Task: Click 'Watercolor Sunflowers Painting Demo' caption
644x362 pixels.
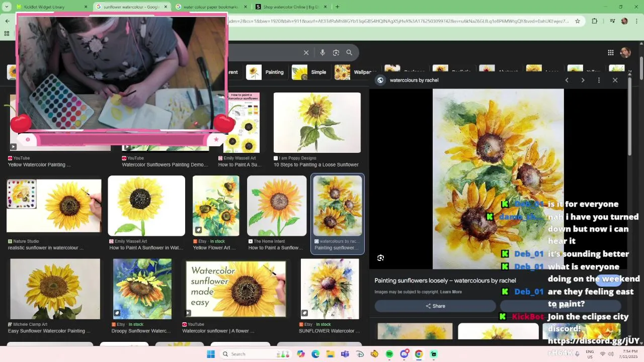Action: [x=165, y=165]
